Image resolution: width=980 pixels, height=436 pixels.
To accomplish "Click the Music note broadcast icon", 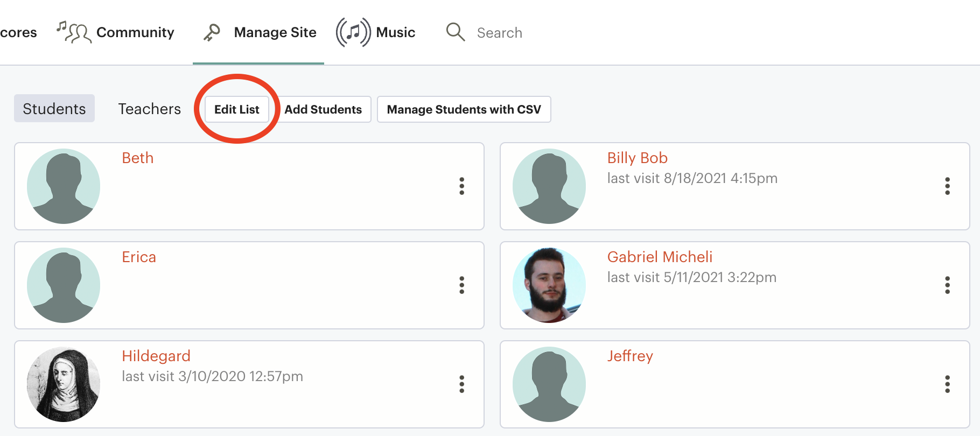I will coord(353,32).
